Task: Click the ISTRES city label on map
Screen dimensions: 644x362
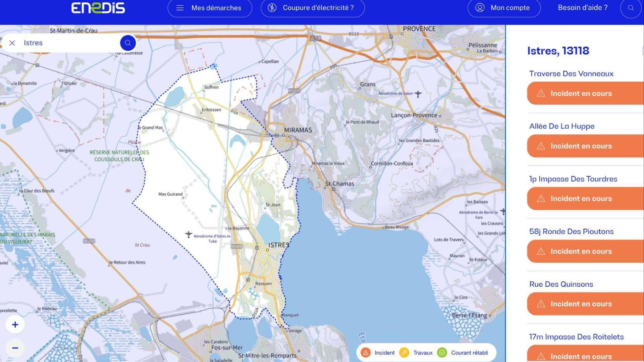Action: click(x=279, y=245)
